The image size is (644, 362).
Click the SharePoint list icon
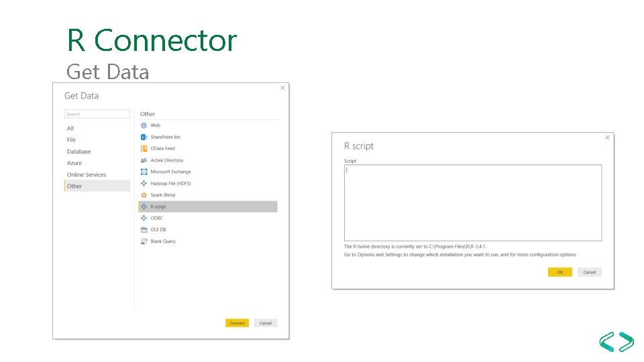click(x=144, y=137)
